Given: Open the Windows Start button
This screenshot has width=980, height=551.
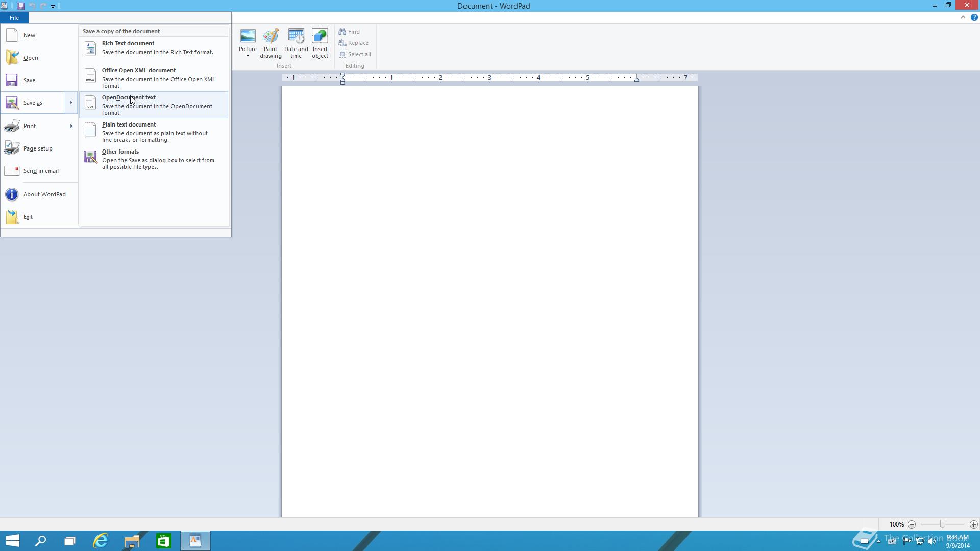Looking at the screenshot, I should click(12, 541).
